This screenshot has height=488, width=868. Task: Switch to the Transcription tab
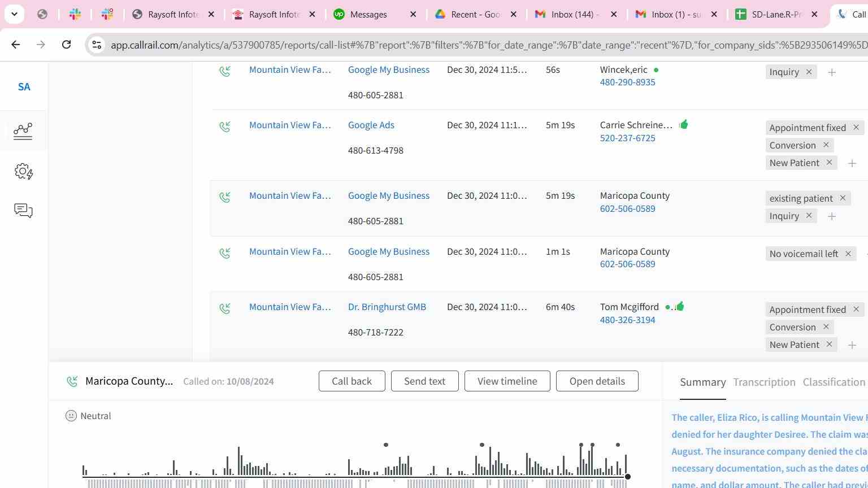tap(765, 382)
